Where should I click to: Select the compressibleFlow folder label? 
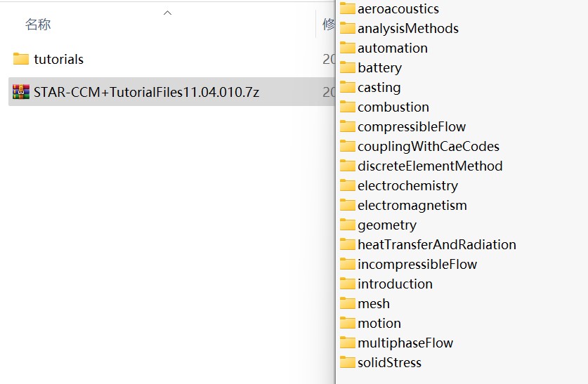tap(411, 127)
